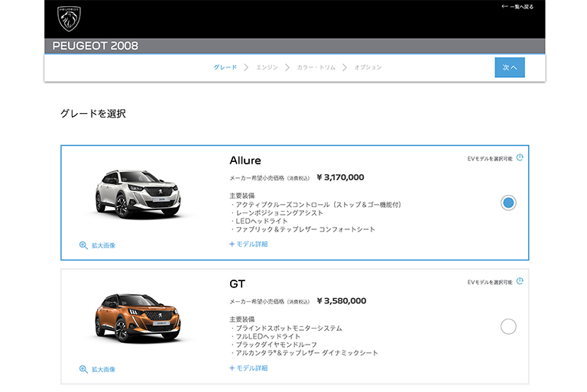This screenshot has width=587, height=392.
Task: Click the magnifier icon under GT car
Action: click(83, 369)
